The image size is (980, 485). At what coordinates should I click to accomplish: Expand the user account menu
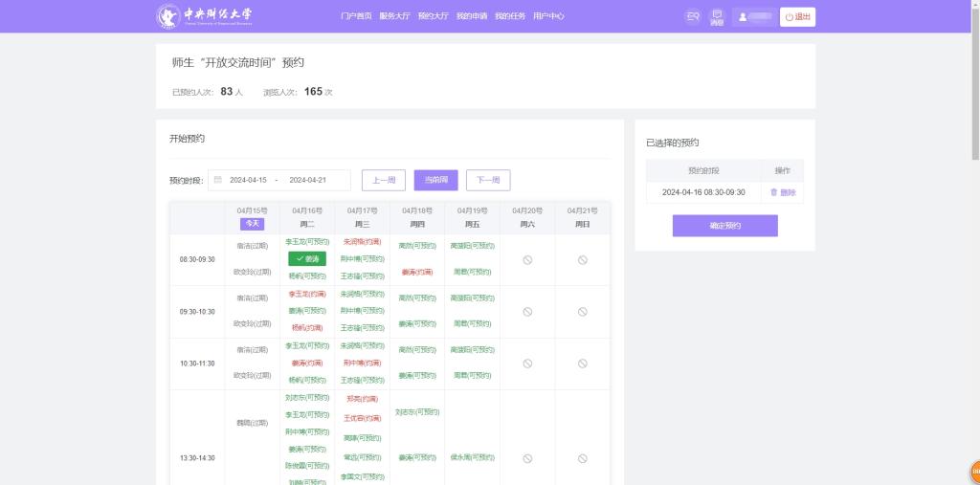tap(755, 16)
